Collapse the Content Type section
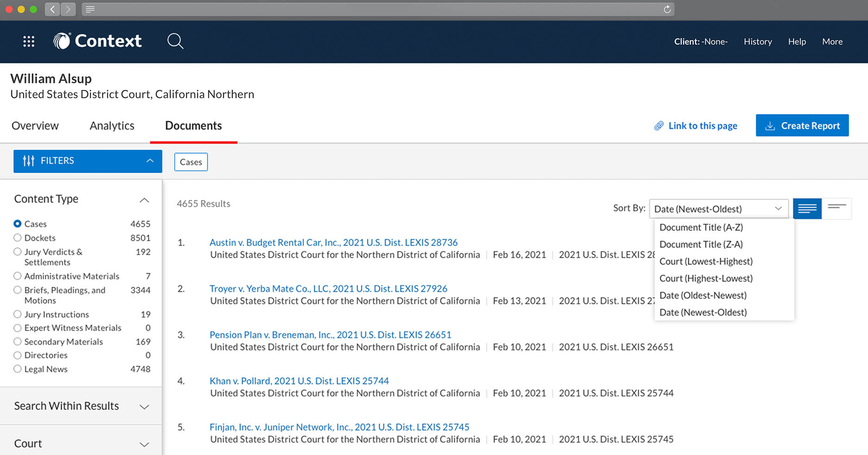868x455 pixels. point(144,200)
